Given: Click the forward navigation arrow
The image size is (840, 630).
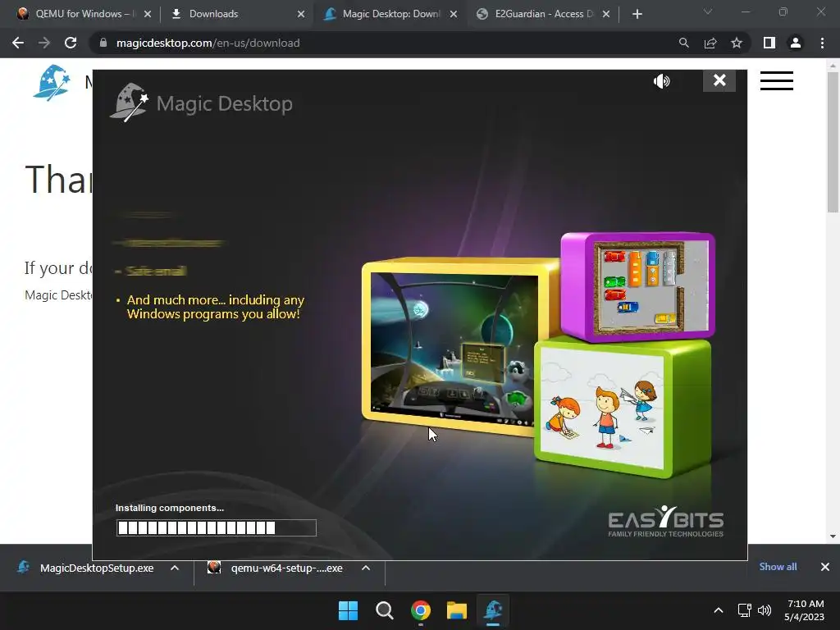Looking at the screenshot, I should click(x=44, y=43).
